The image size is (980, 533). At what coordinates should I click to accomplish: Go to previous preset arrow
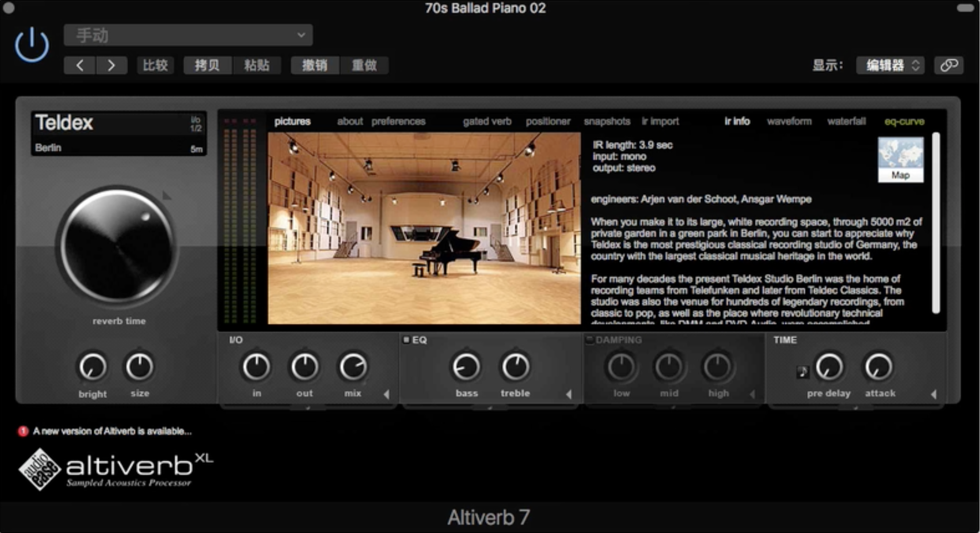pos(80,66)
